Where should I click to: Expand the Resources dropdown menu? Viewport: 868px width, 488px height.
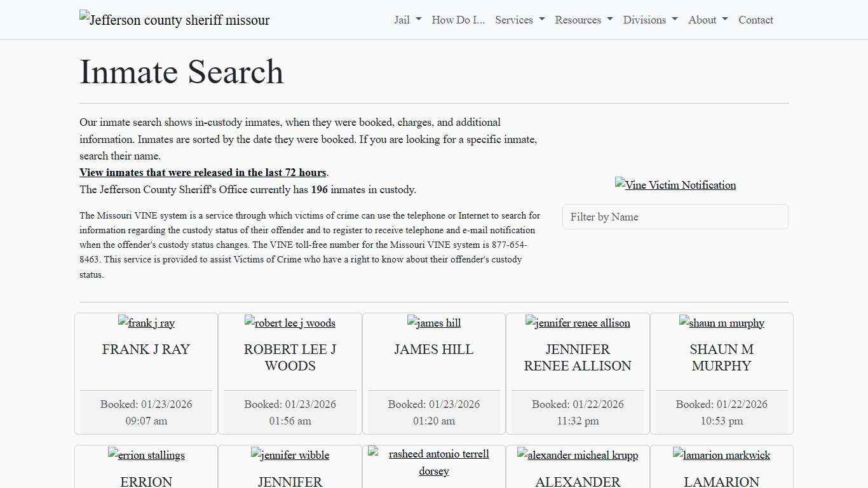[x=583, y=20]
